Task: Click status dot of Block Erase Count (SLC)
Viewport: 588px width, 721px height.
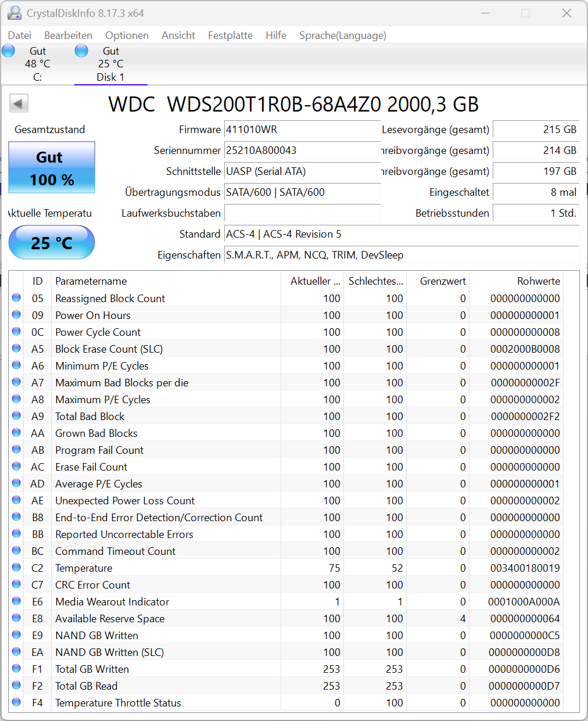Action: (x=16, y=348)
